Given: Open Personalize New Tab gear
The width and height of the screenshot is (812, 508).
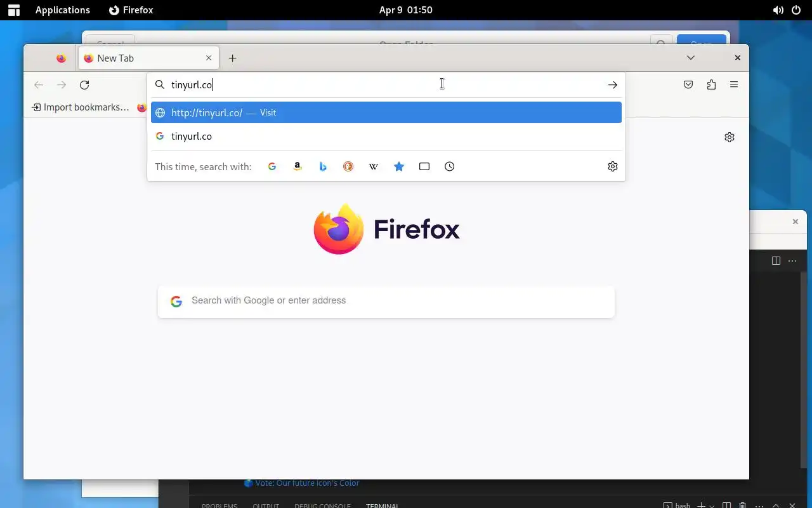Looking at the screenshot, I should click(730, 137).
